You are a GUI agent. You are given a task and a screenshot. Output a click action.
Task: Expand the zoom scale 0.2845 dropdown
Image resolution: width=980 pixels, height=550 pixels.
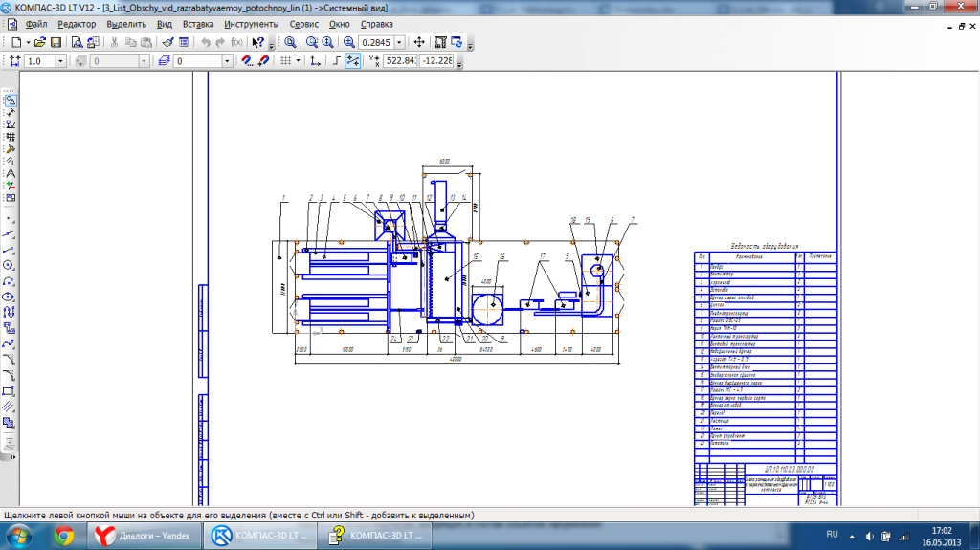pos(399,42)
